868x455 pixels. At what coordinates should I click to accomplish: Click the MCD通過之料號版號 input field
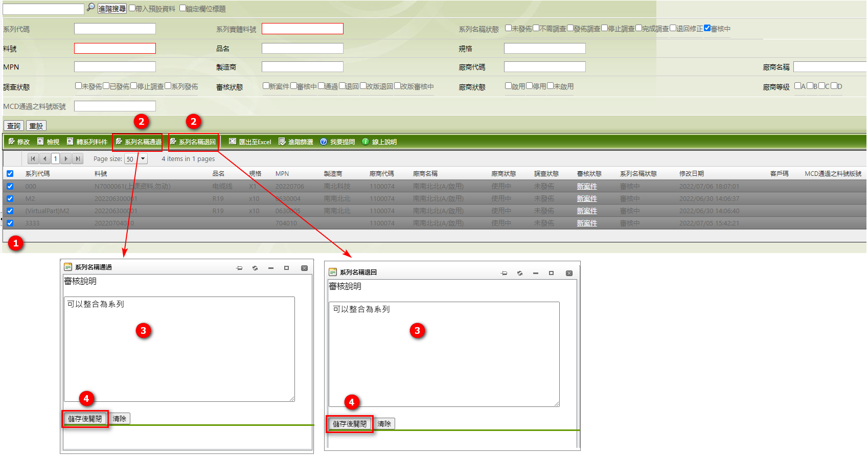coord(115,106)
